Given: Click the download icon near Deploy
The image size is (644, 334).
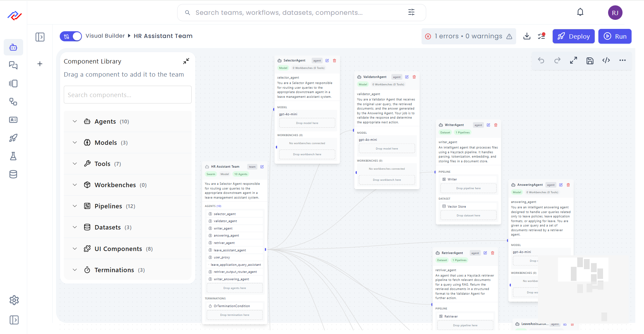Looking at the screenshot, I should (527, 36).
